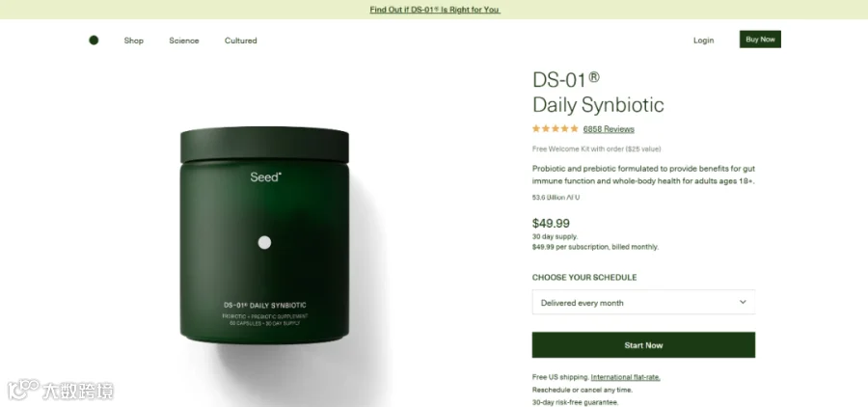This screenshot has height=407, width=868.
Task: Click the DS-01 Daily Synbiotic product title
Action: coord(598,92)
